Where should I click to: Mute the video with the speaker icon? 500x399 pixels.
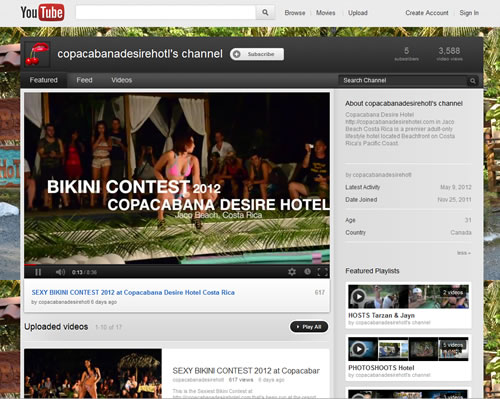tap(60, 272)
